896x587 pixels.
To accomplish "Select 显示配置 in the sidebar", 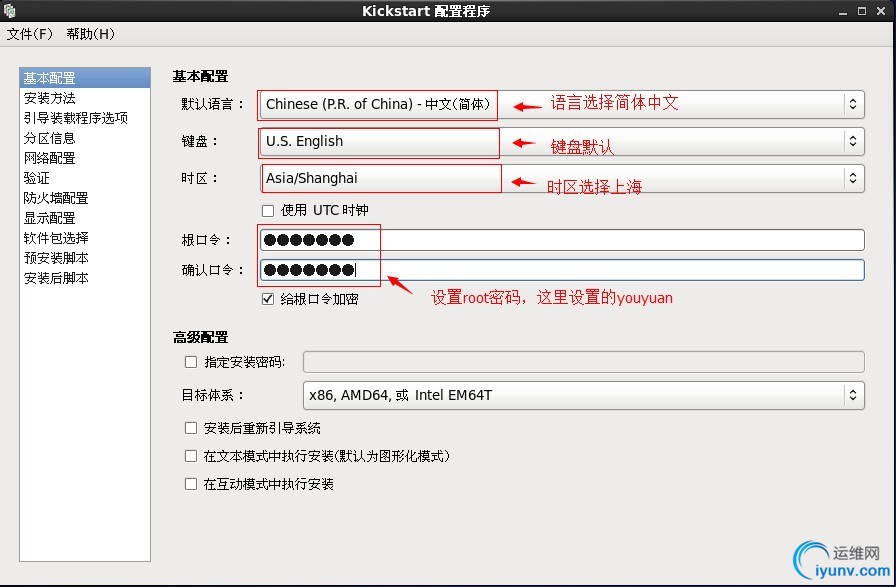I will 85,218.
